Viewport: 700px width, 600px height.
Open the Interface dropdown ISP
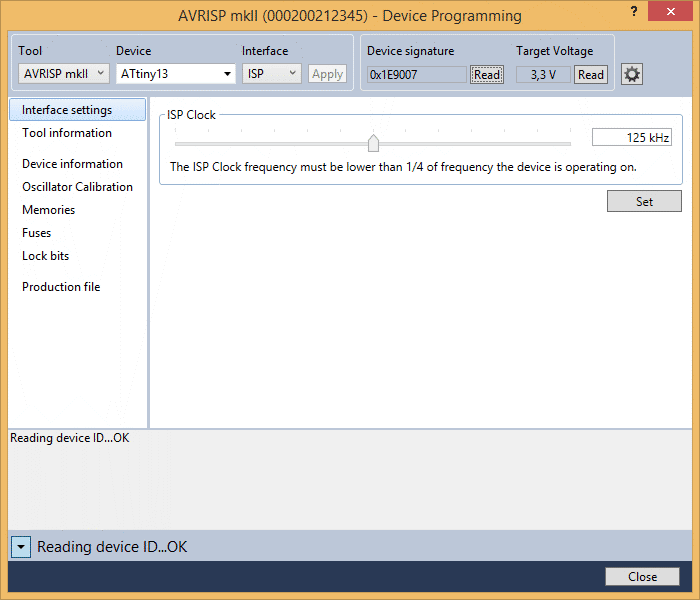click(x=271, y=74)
